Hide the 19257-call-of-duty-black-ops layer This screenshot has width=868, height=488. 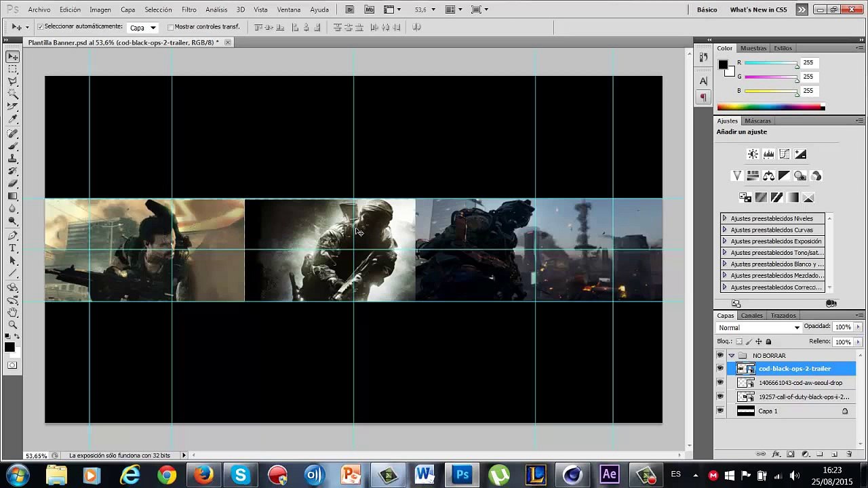(x=720, y=396)
